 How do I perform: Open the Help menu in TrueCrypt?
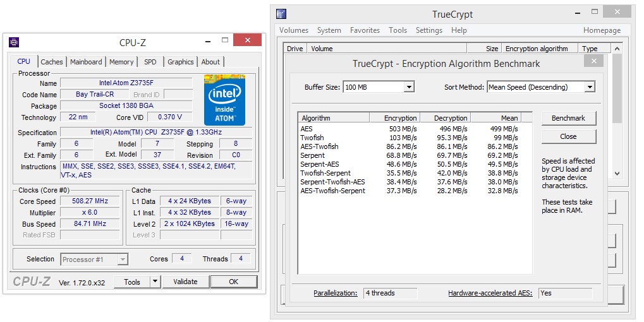pyautogui.click(x=459, y=30)
